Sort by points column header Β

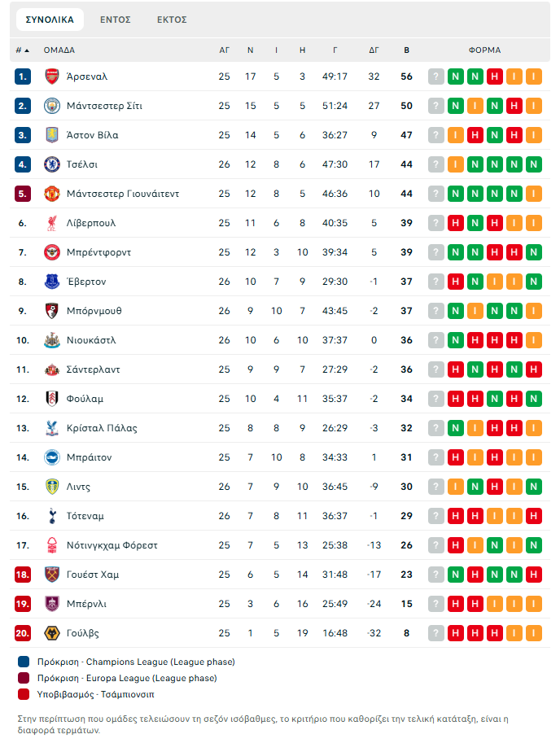(x=407, y=50)
